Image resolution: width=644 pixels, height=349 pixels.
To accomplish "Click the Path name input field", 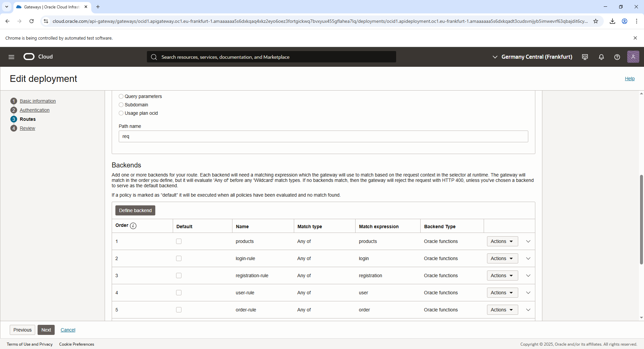I will click(323, 137).
